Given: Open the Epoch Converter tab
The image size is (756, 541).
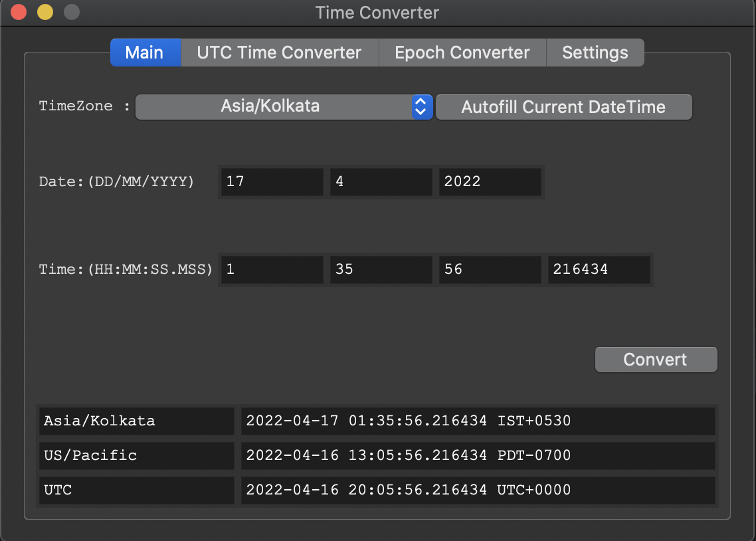Looking at the screenshot, I should [x=462, y=53].
